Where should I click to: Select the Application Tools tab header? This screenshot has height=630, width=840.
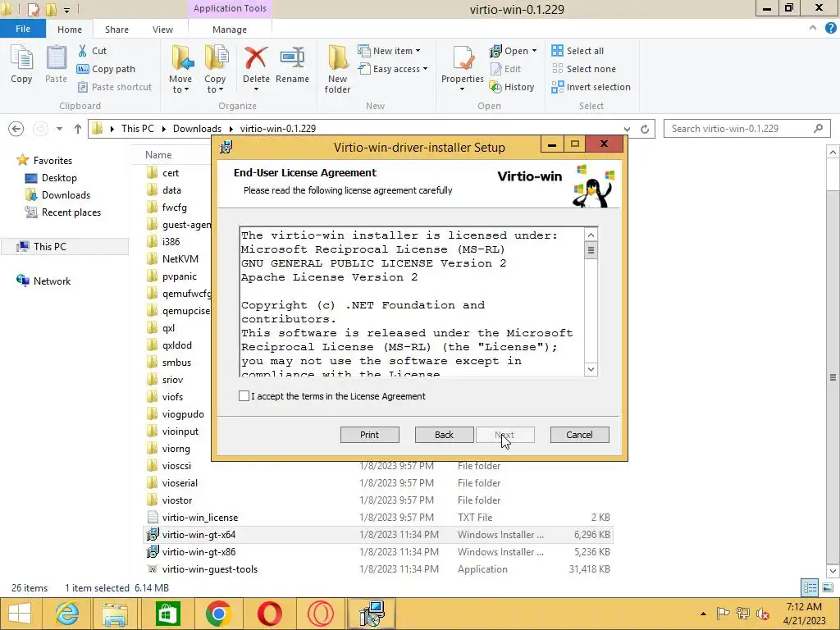pyautogui.click(x=230, y=8)
